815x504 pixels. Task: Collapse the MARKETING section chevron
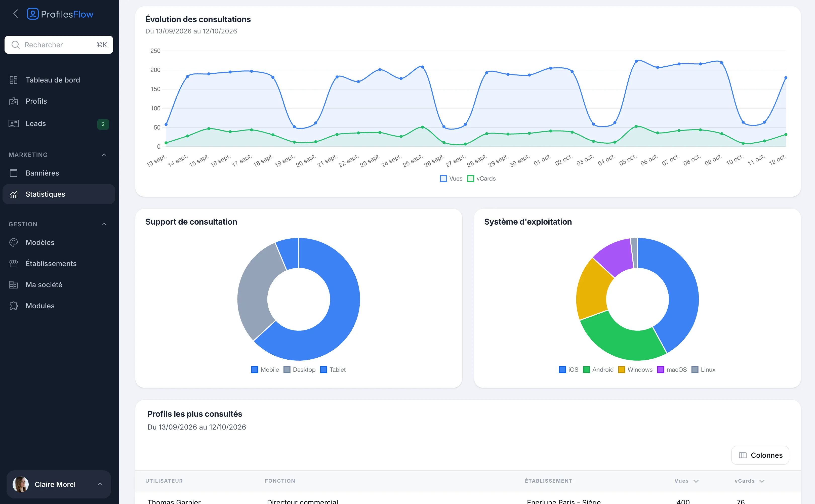point(104,155)
